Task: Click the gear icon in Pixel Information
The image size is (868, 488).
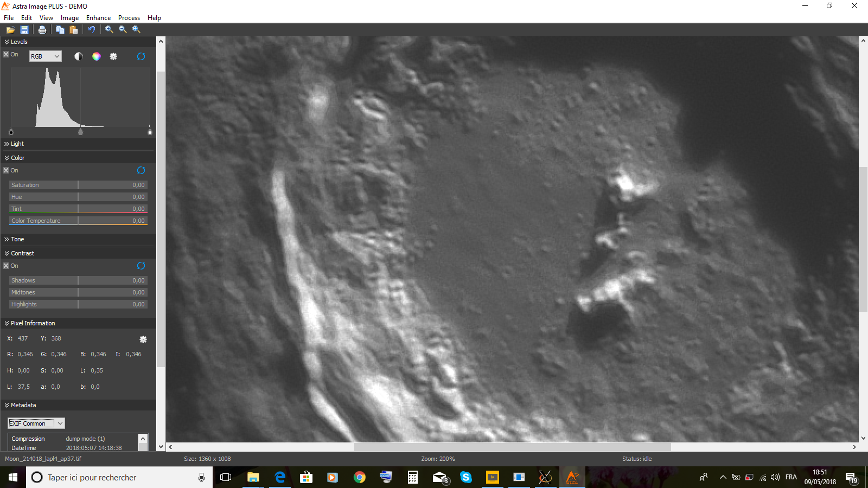Action: click(x=143, y=339)
